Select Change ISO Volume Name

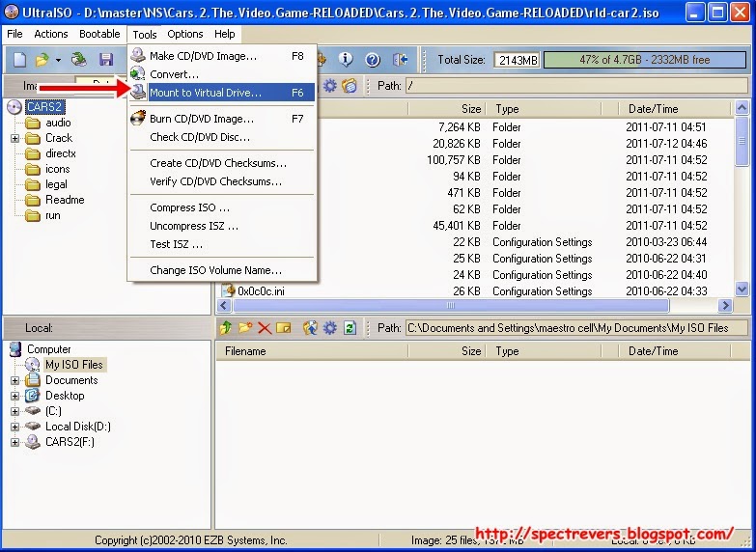pos(222,270)
